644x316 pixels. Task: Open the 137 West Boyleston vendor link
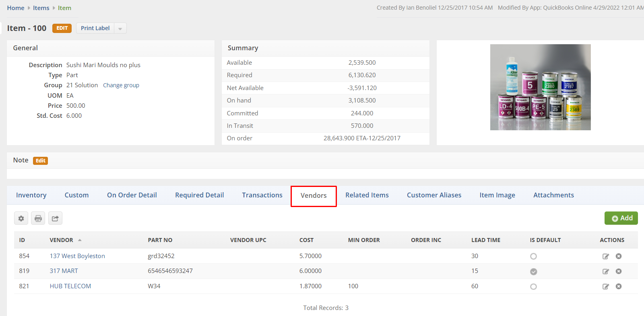click(x=77, y=256)
